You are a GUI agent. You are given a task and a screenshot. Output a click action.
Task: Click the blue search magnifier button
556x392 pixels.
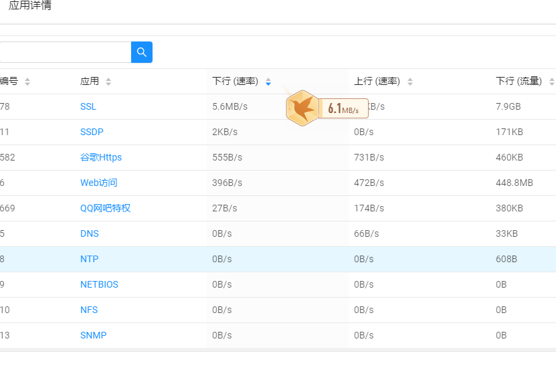point(142,52)
